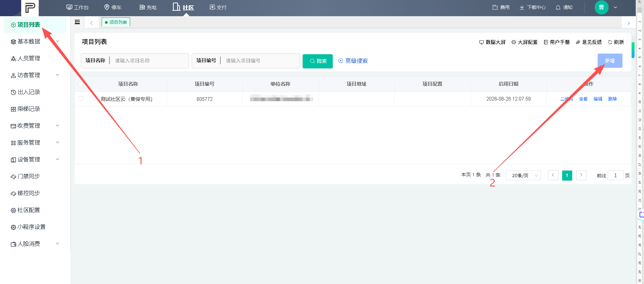Switch to the 充电 top menu
This screenshot has height=284, width=644.
(148, 7)
